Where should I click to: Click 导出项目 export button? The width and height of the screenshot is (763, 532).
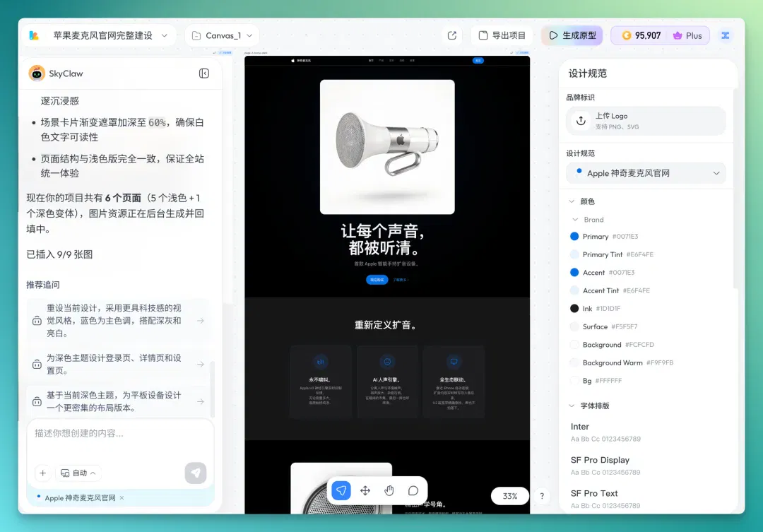[x=502, y=35]
